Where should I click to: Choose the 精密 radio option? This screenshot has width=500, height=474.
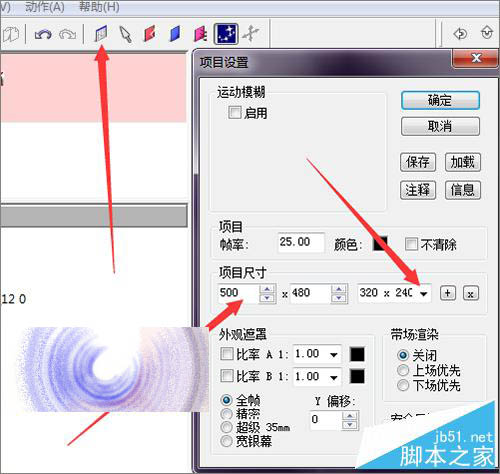(226, 414)
